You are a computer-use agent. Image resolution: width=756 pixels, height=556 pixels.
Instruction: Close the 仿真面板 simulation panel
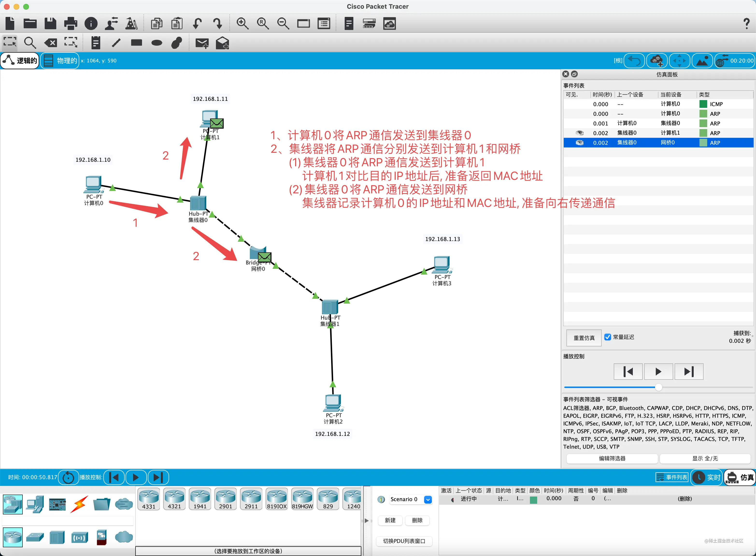(566, 74)
